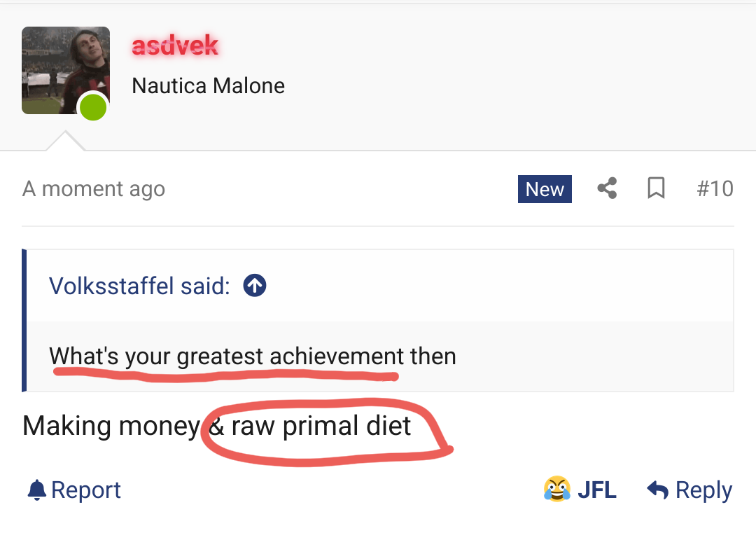This screenshot has height=533, width=756.
Task: Click the blue New badge
Action: (545, 189)
